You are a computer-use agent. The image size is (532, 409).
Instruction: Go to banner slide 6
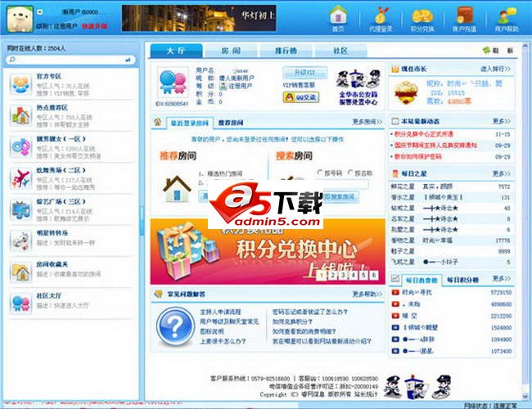pyautogui.click(x=373, y=275)
